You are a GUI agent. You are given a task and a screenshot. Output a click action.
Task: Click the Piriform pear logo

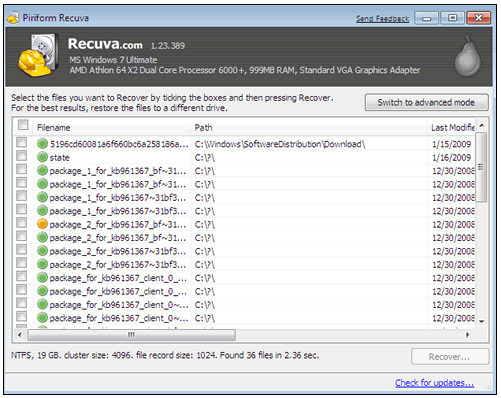click(468, 57)
